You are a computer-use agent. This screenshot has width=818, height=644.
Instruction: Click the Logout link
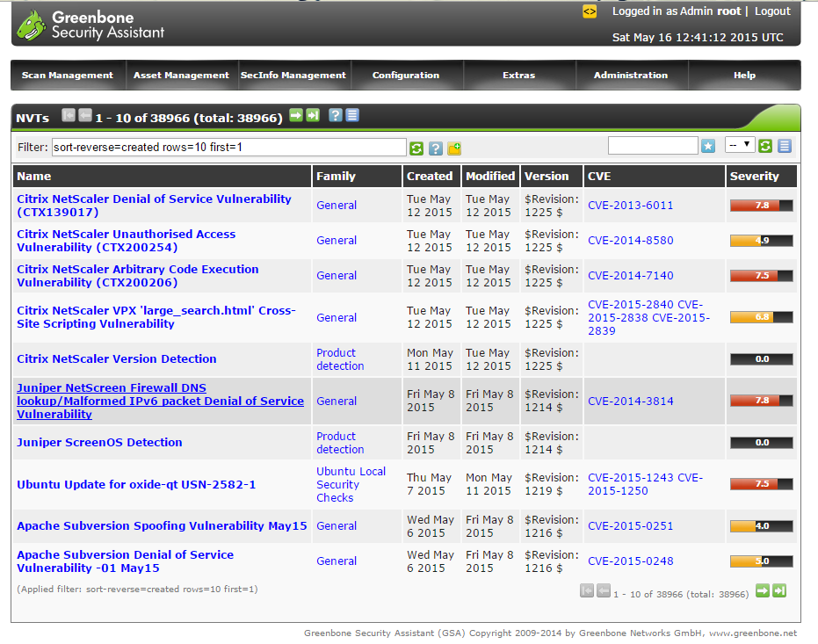[773, 11]
